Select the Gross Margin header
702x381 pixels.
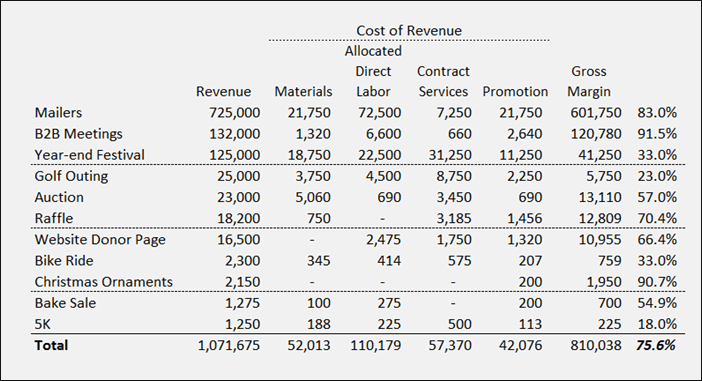[x=589, y=81]
